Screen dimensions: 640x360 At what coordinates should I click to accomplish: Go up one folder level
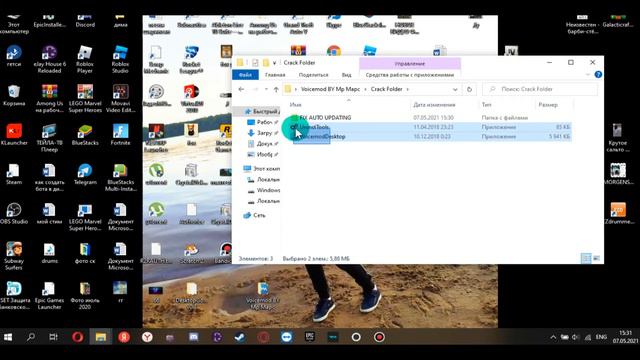pyautogui.click(x=276, y=89)
